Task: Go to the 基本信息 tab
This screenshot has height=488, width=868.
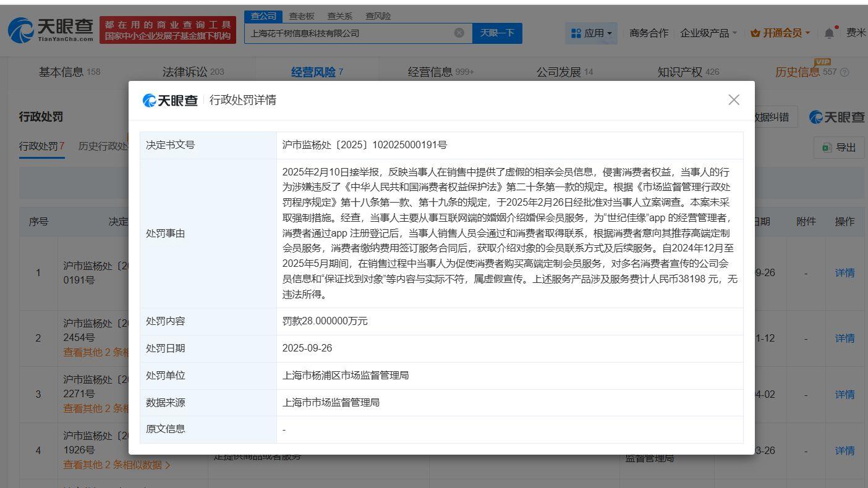Action: point(69,72)
